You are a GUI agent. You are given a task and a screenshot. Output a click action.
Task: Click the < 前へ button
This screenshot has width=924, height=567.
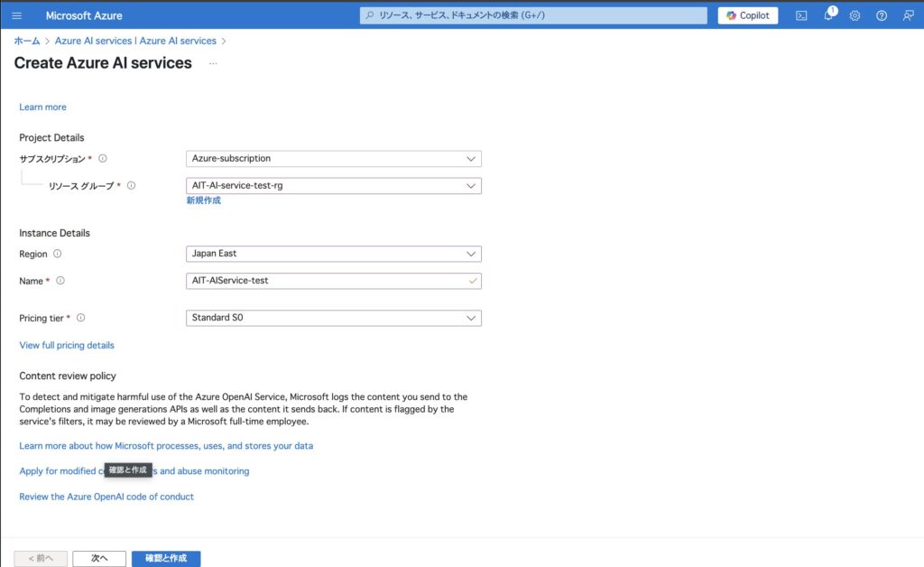[x=41, y=558]
